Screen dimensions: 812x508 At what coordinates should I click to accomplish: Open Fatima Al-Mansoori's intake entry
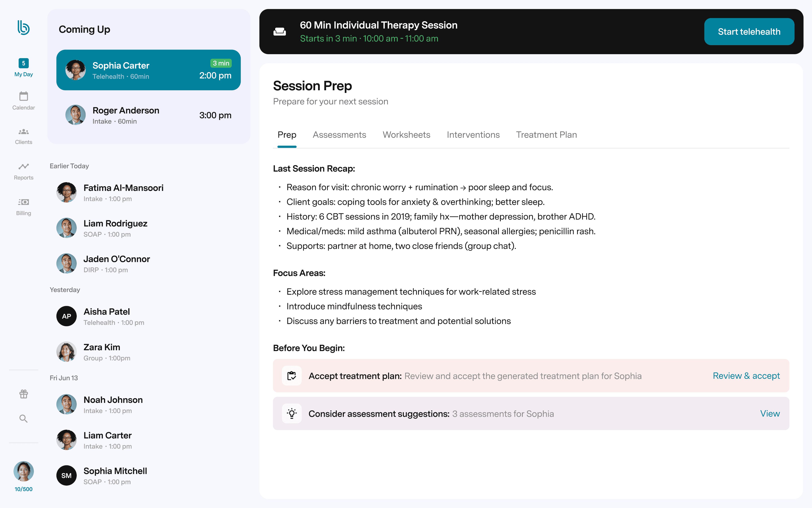(149, 192)
